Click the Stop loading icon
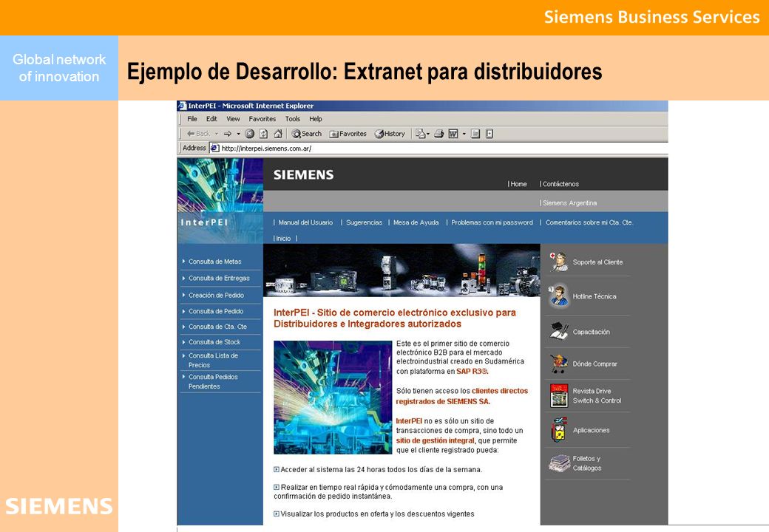769x532 pixels. point(250,134)
